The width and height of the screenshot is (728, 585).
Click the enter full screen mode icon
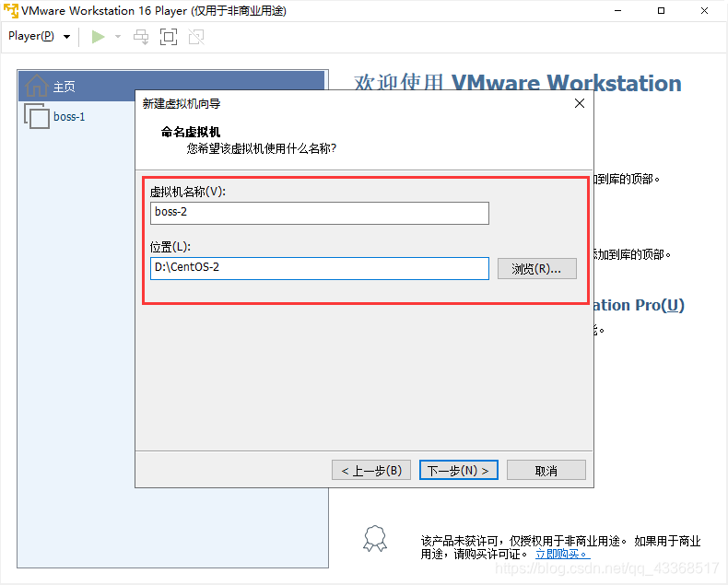click(169, 37)
